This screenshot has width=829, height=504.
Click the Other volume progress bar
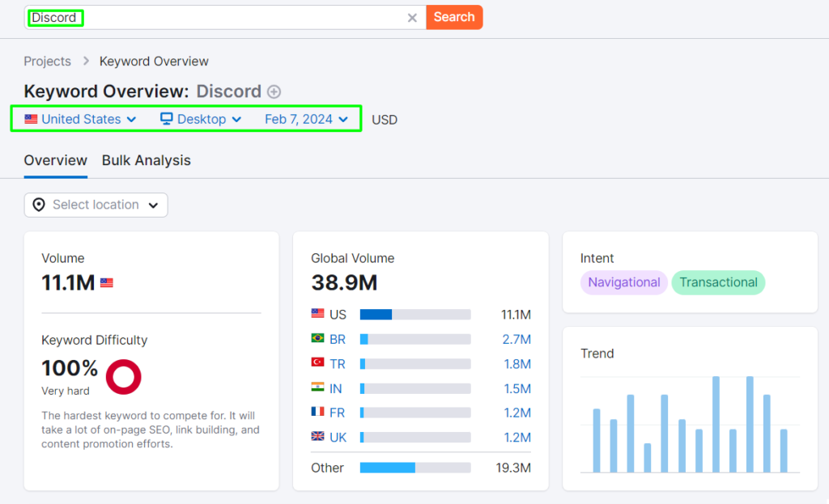pos(415,468)
